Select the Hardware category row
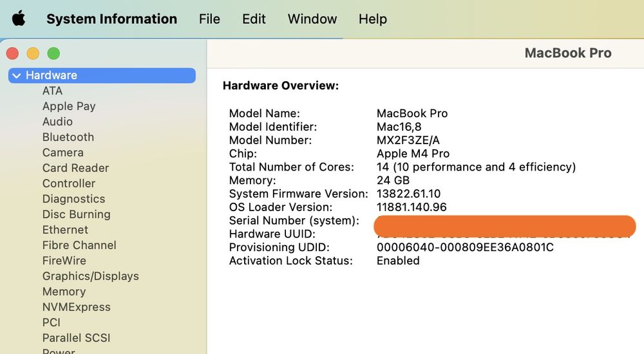This screenshot has height=354, width=644. (102, 75)
